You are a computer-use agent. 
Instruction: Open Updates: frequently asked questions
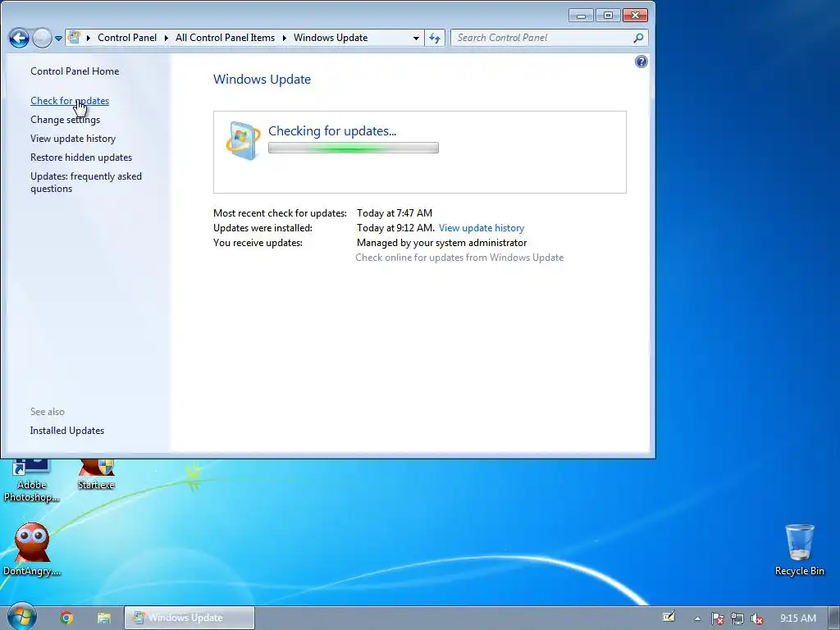point(85,182)
